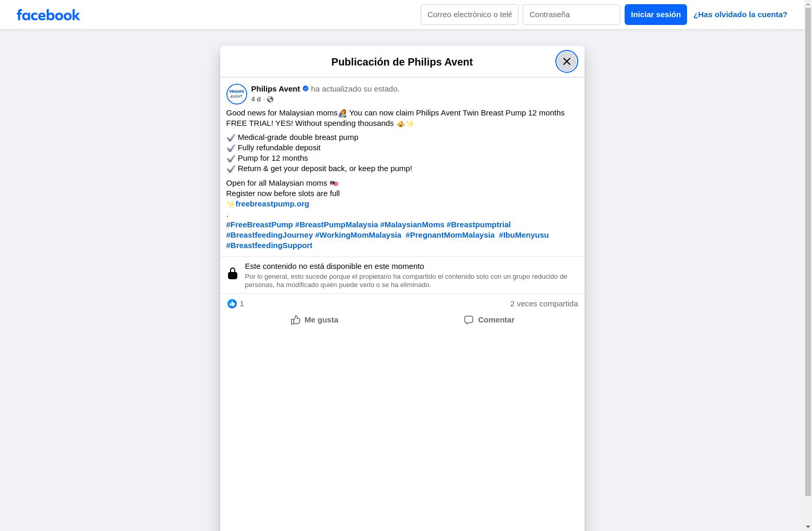Click the text Register now before slots are full
The width and height of the screenshot is (812, 531).
click(283, 193)
